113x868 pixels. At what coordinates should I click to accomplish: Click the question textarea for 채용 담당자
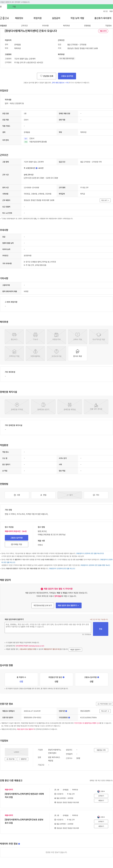[x=48, y=627]
